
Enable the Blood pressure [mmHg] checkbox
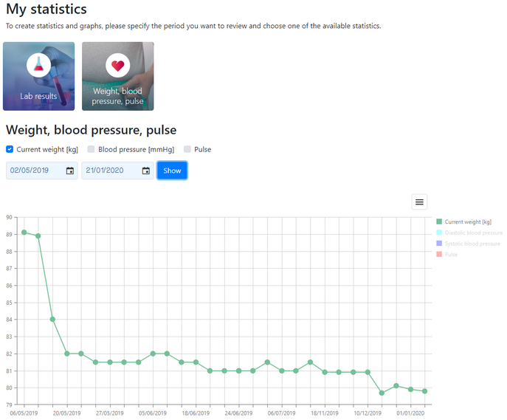pyautogui.click(x=92, y=149)
